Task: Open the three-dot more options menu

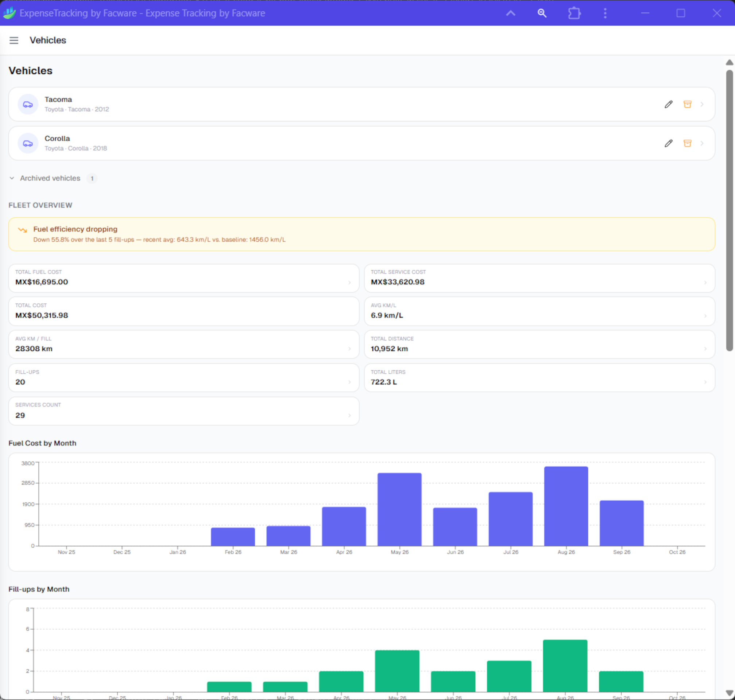Action: [605, 13]
